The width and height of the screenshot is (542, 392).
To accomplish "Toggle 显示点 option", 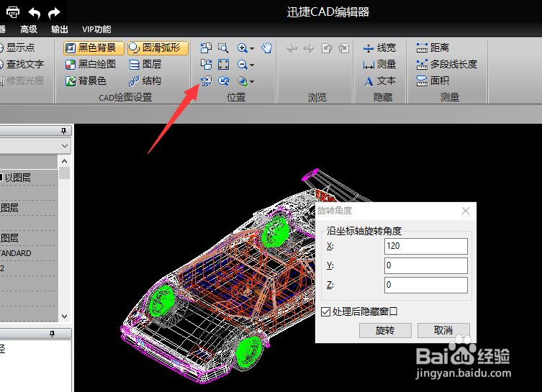I will pos(17,47).
